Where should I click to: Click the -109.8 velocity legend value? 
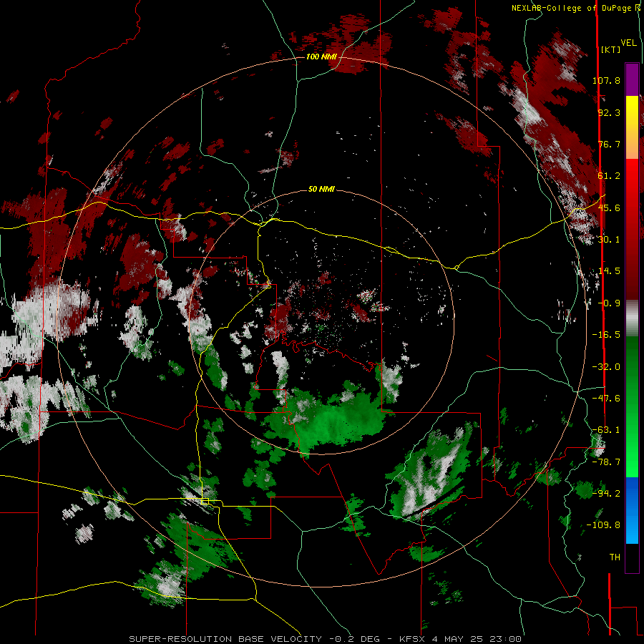pos(603,525)
